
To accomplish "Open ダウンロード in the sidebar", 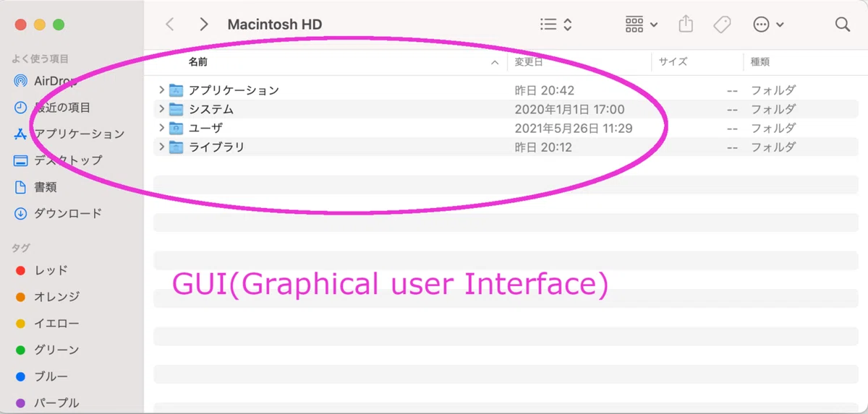I will 58,214.
